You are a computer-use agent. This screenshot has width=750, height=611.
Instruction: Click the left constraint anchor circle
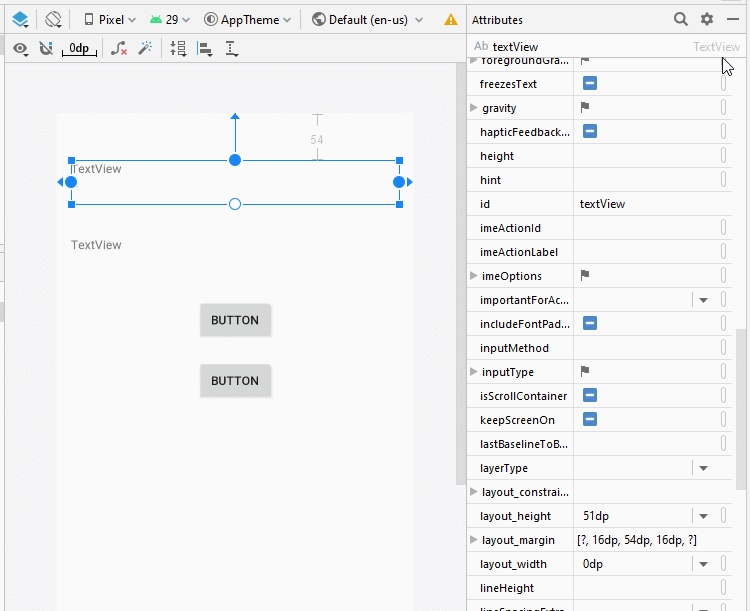71,182
